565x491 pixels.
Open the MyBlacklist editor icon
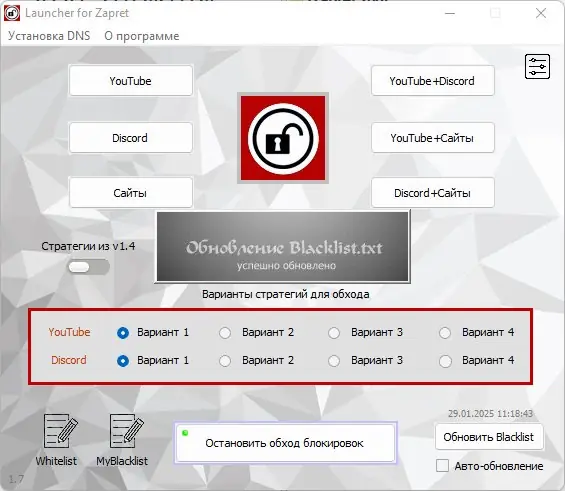(x=126, y=430)
